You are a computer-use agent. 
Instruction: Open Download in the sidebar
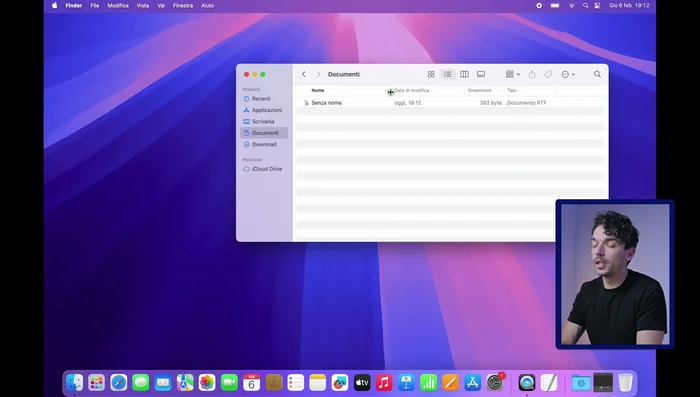264,144
